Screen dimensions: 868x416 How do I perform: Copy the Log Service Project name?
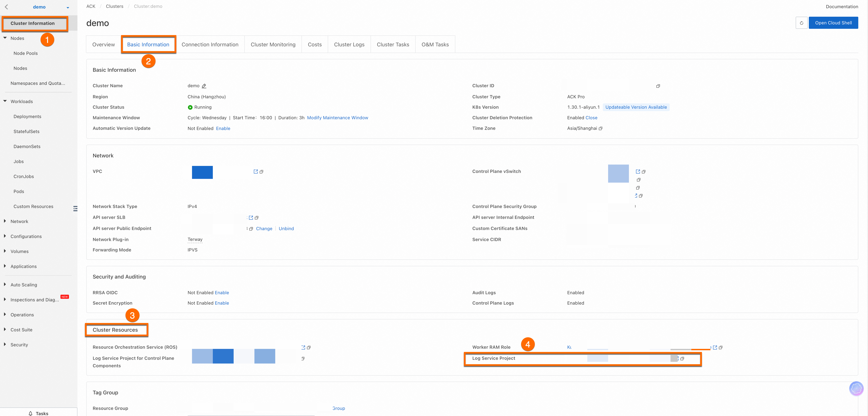pos(682,358)
